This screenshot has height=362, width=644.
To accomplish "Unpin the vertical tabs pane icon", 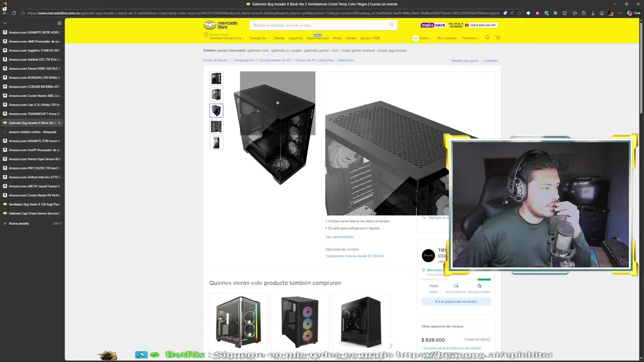I will pos(59,23).
